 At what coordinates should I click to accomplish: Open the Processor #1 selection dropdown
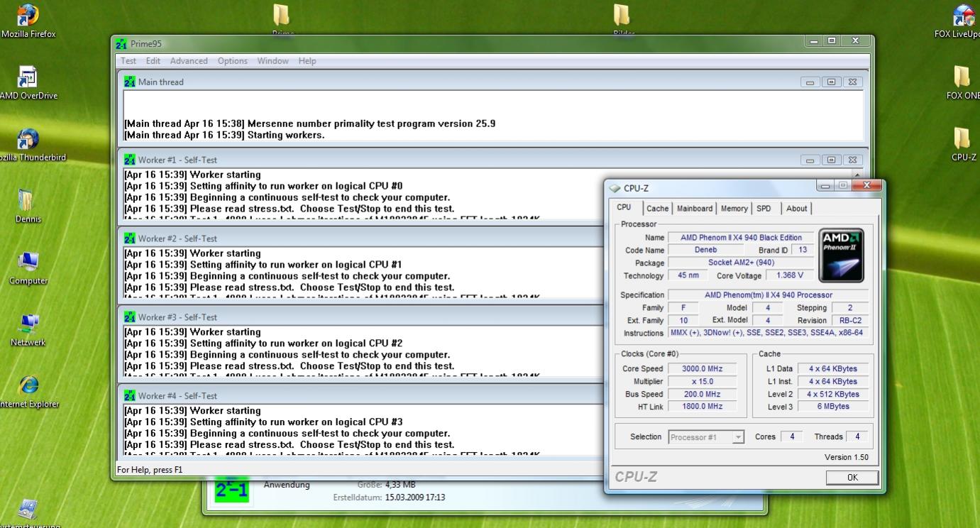point(706,437)
